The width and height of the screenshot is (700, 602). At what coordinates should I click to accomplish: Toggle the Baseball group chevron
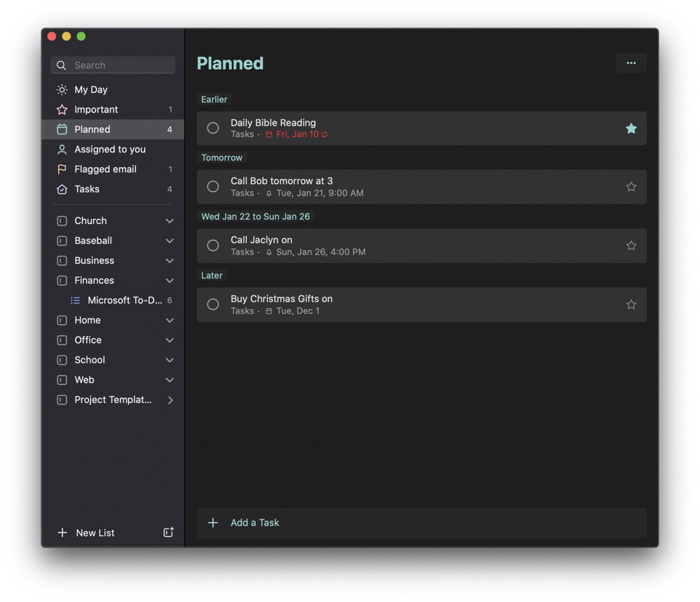click(x=169, y=241)
